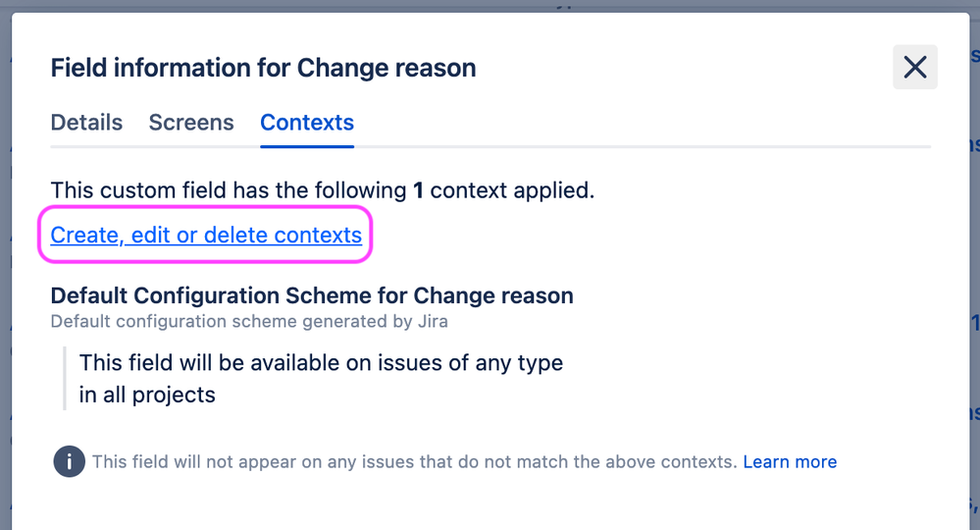The height and width of the screenshot is (530, 980).
Task: Click the vertical bar beside the context description
Action: tap(64, 378)
